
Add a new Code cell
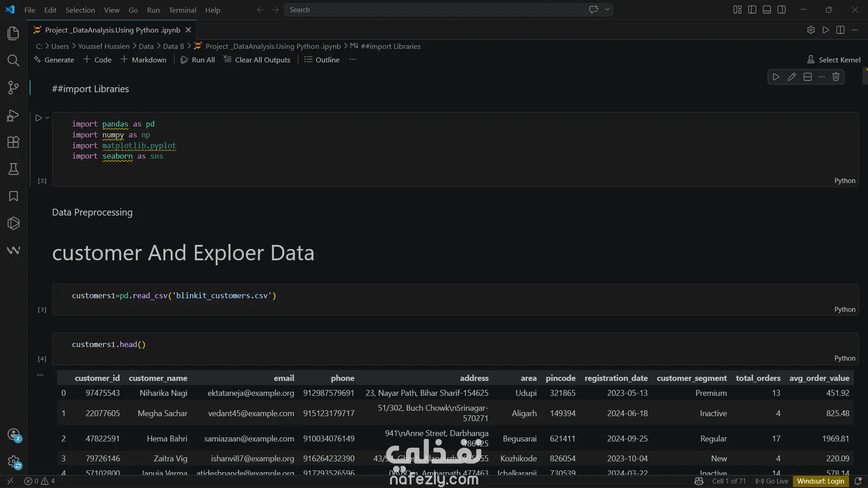(x=97, y=60)
